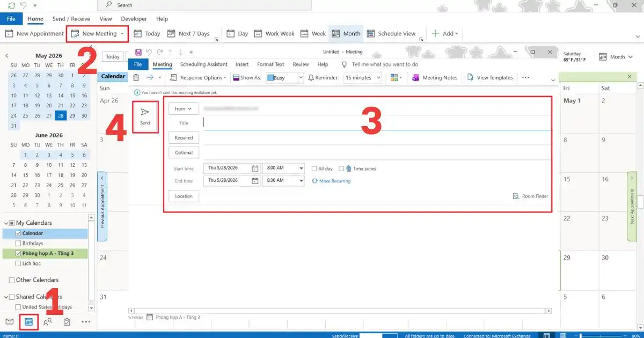Open the Review tab in meeting window
Viewport: 644px width, 338px height.
click(301, 64)
